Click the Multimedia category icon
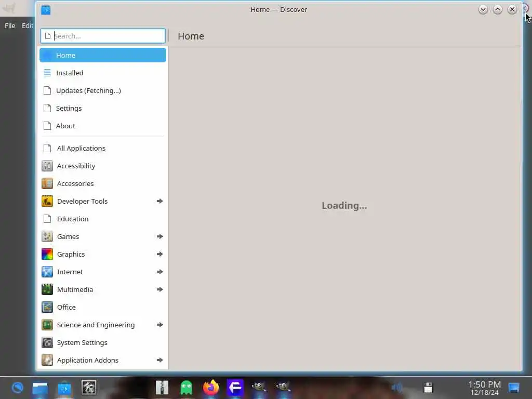 point(47,289)
